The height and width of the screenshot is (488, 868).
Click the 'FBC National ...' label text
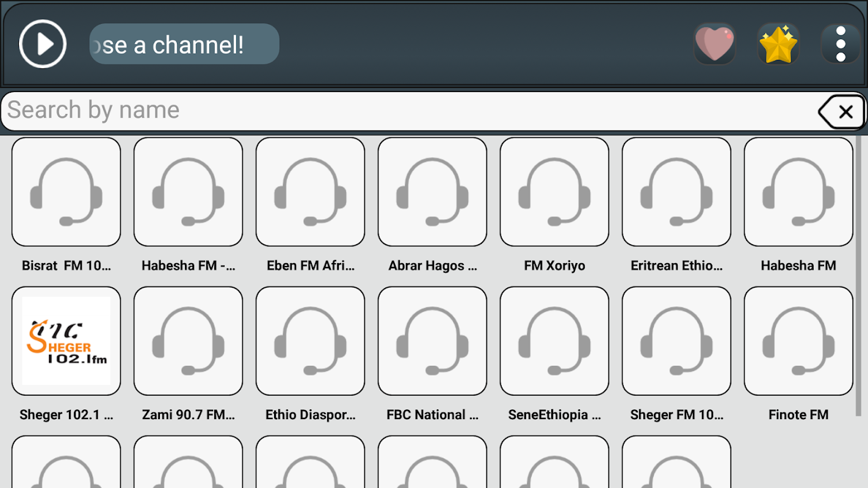pos(433,415)
